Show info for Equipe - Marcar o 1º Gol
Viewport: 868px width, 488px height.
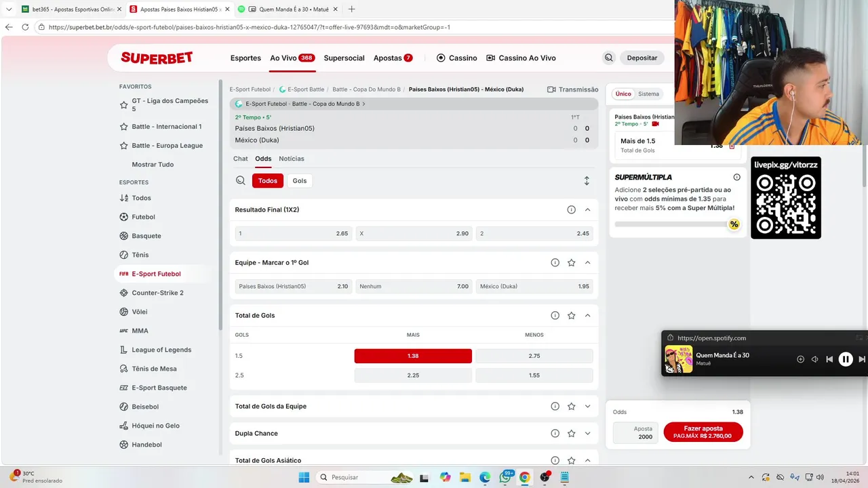pyautogui.click(x=555, y=262)
